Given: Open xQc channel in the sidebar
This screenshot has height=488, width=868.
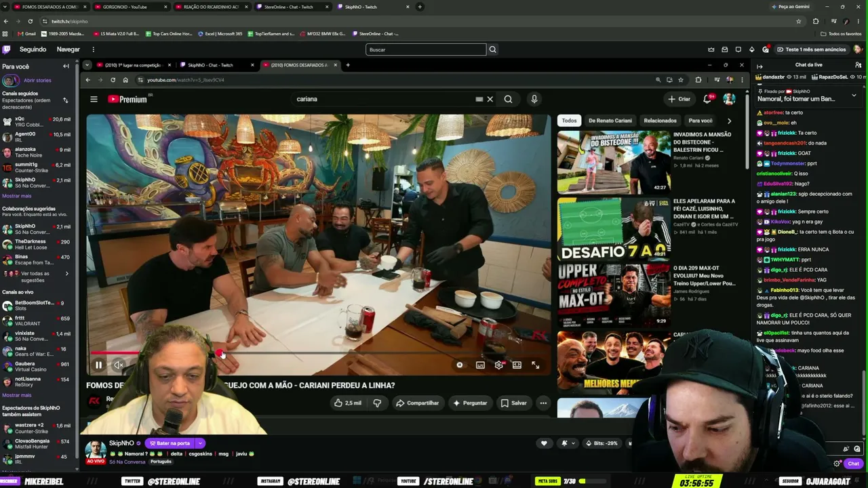Looking at the screenshot, I should (x=36, y=122).
